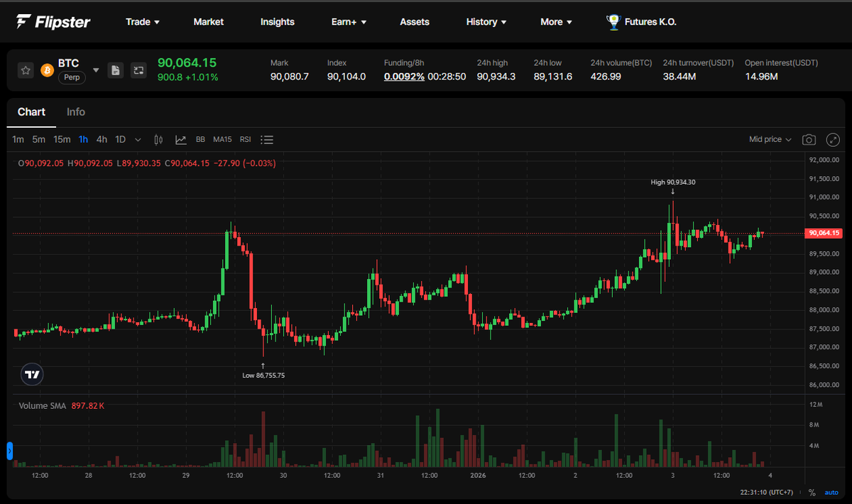Click the price change 900.8 +1.01%
The image size is (852, 504).
coord(187,77)
